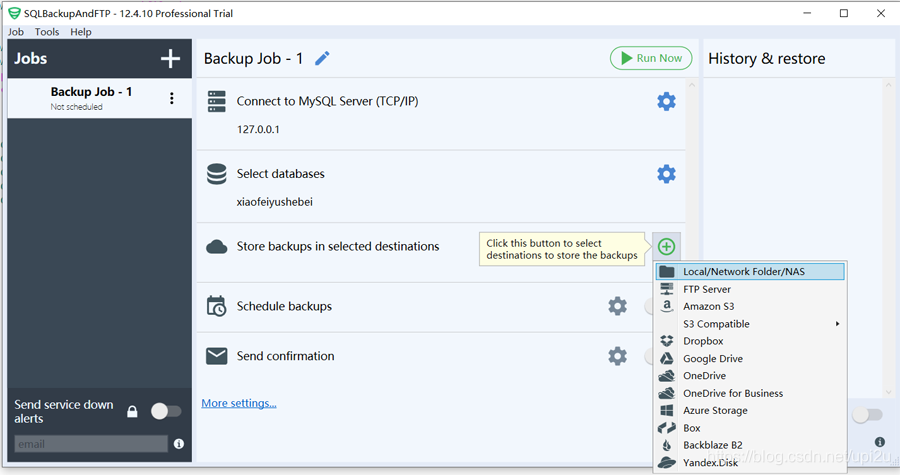
Task: Choose Box destination
Action: [750, 428]
